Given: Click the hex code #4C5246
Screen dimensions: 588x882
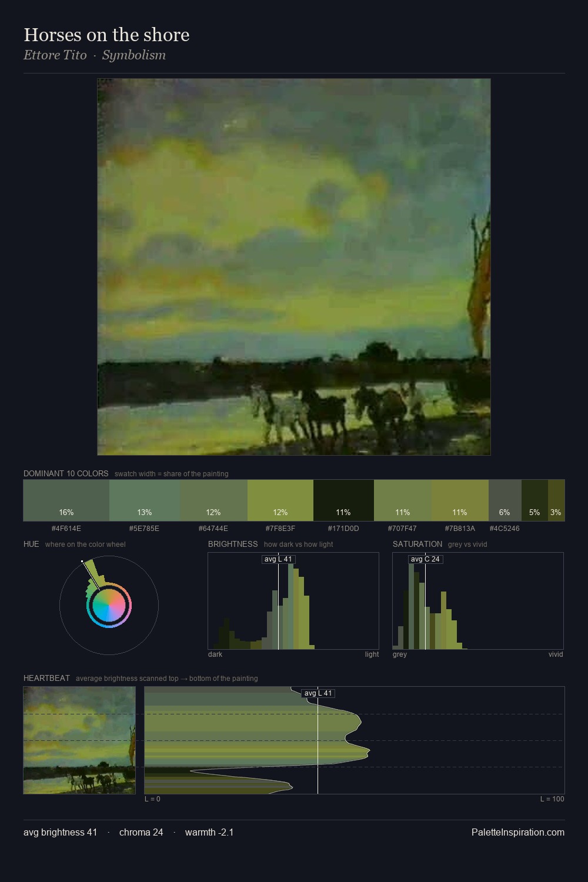Looking at the screenshot, I should [505, 528].
